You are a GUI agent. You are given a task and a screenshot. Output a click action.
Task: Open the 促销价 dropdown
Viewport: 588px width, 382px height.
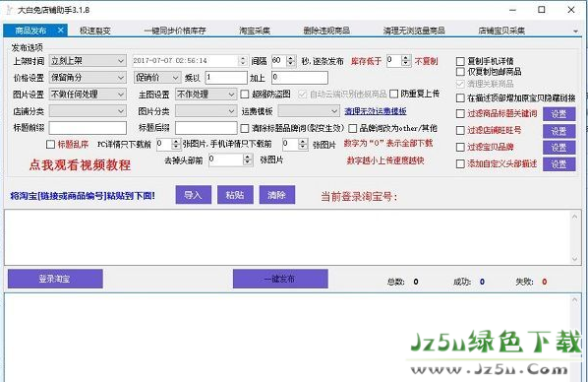pyautogui.click(x=157, y=78)
